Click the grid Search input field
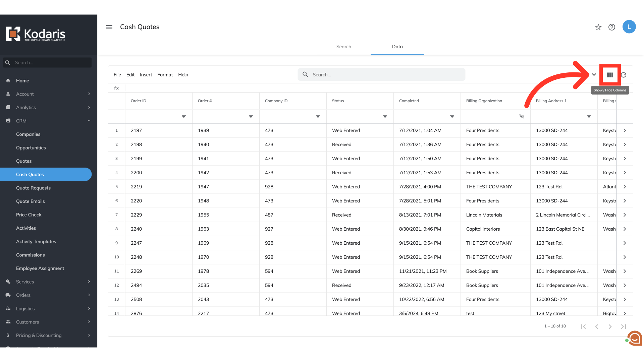Image resolution: width=644 pixels, height=362 pixels. (x=386, y=74)
